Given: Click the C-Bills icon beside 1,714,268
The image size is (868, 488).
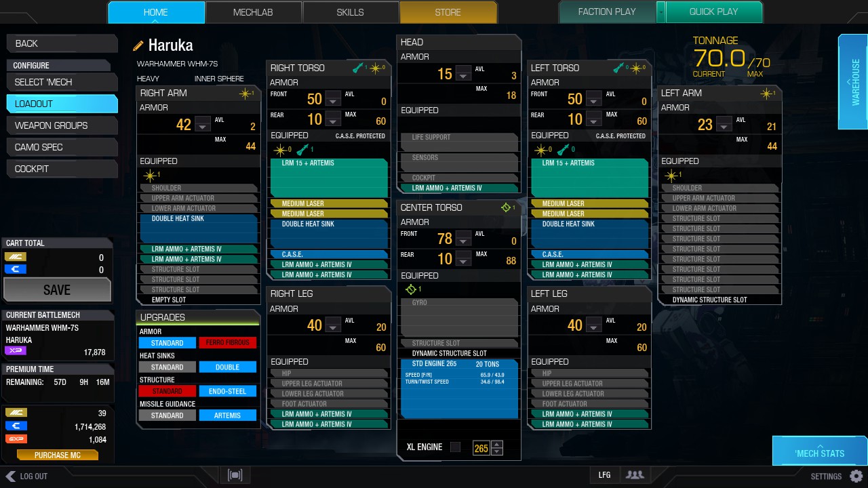Looking at the screenshot, I should pyautogui.click(x=15, y=426).
